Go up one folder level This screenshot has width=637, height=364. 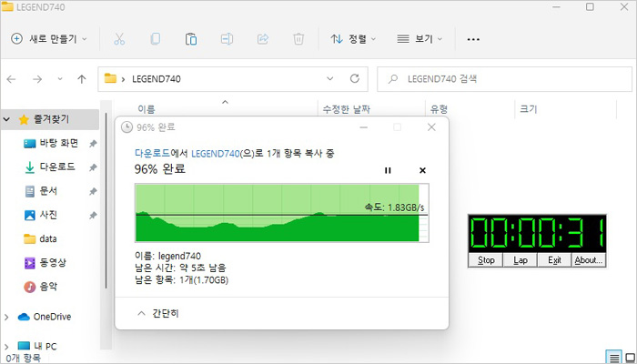[82, 79]
